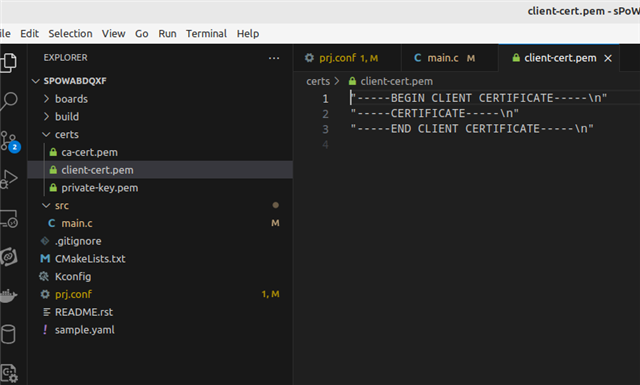Open the Selection menu
The image size is (640, 385).
70,33
